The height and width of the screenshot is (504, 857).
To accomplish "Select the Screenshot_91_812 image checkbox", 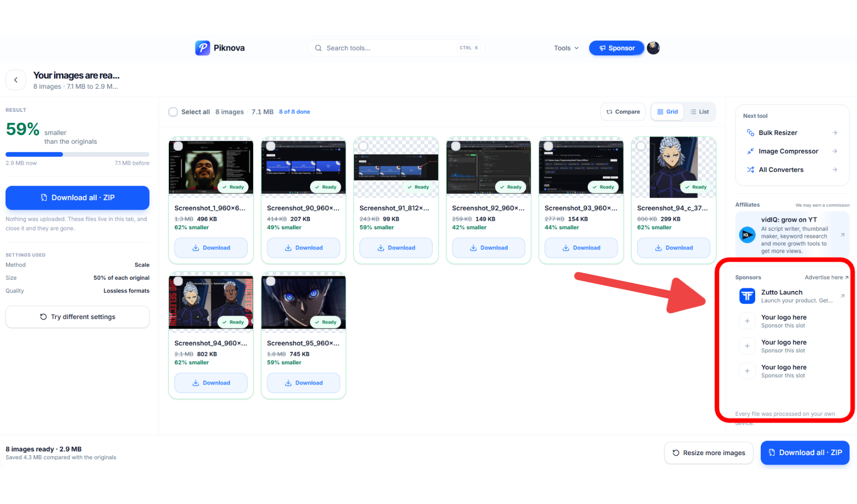I will [x=363, y=146].
